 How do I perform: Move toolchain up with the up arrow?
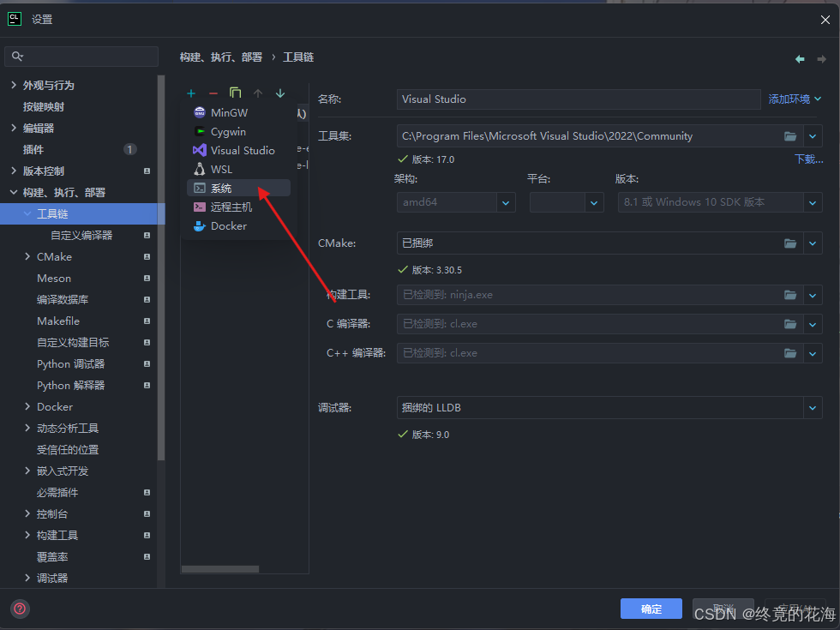pyautogui.click(x=258, y=93)
